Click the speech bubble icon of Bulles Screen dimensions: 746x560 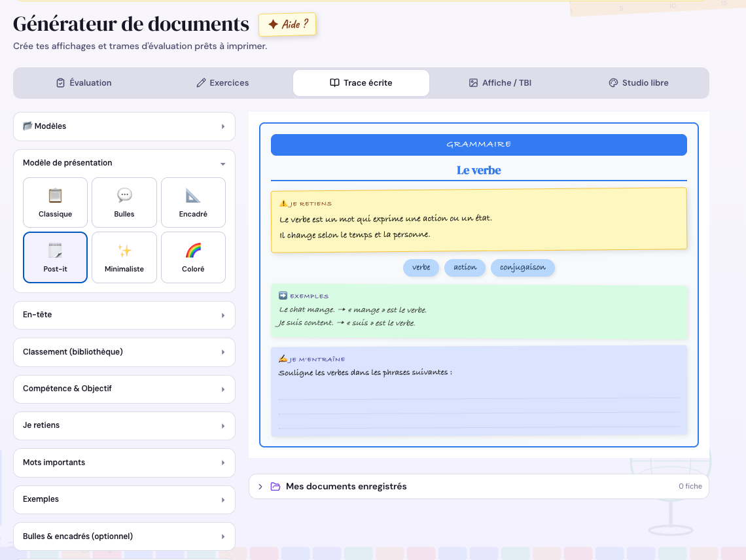[124, 195]
